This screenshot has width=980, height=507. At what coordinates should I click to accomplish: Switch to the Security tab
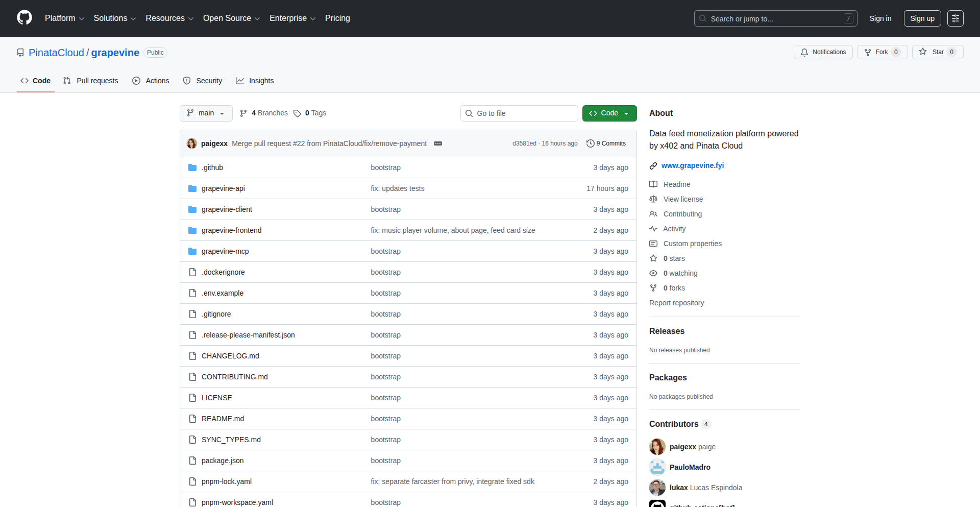(x=203, y=81)
